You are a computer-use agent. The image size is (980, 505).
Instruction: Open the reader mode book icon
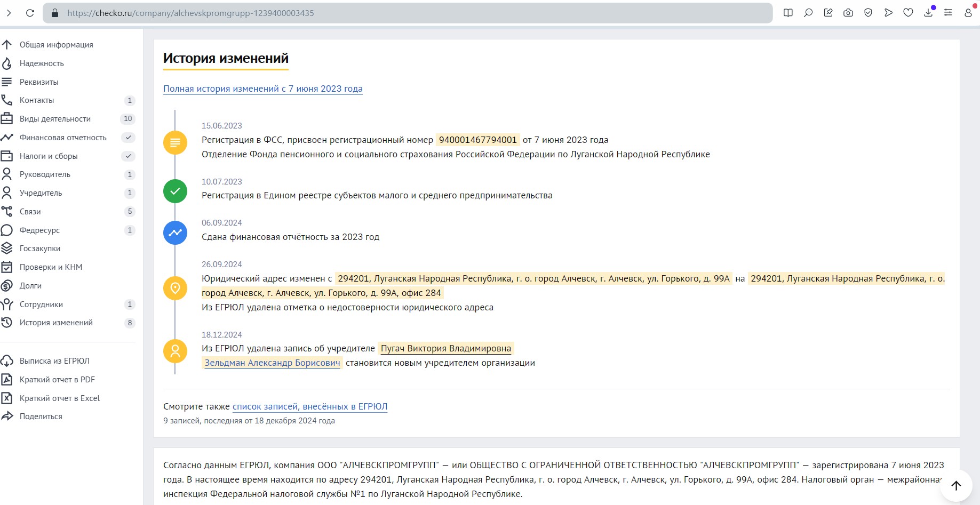(788, 13)
